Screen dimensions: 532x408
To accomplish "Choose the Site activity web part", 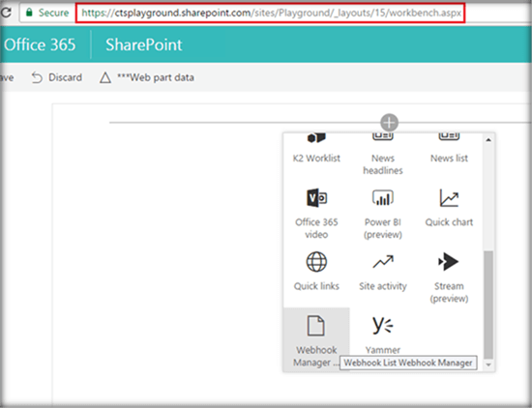I will [383, 272].
